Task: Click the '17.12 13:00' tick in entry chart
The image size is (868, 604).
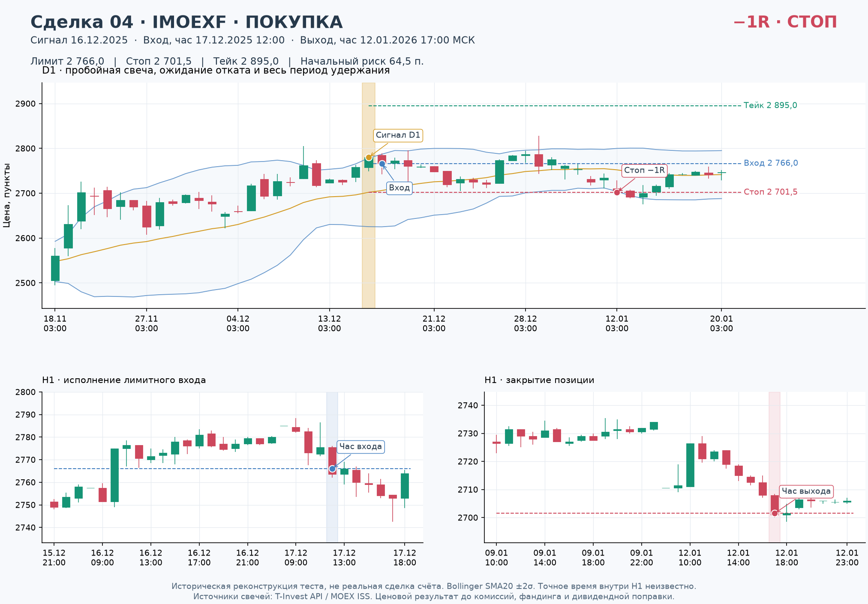Action: 344,558
